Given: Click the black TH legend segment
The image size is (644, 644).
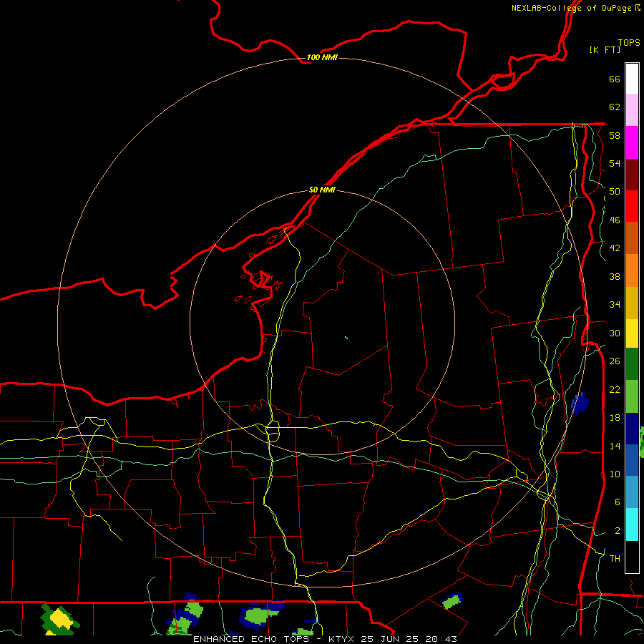Looking at the screenshot, I should pos(632,557).
